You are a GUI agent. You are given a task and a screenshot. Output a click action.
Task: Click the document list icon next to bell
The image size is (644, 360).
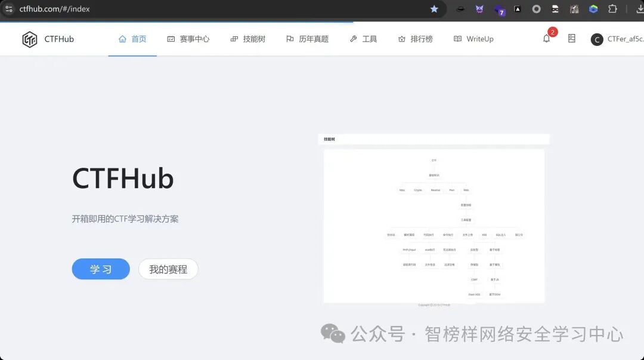[x=571, y=38]
